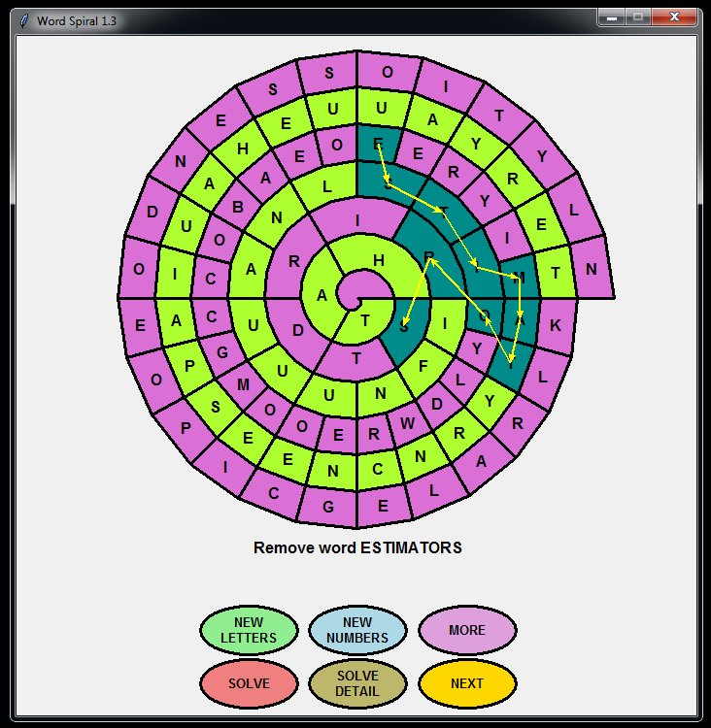Click the NEW LETTERS oval button
The image size is (711, 728).
(249, 630)
